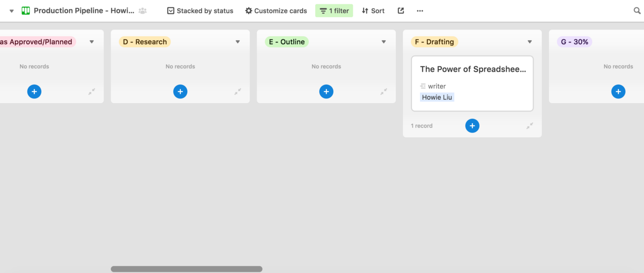This screenshot has width=644, height=273.
Task: Add a record to D - Research stack
Action: [180, 92]
